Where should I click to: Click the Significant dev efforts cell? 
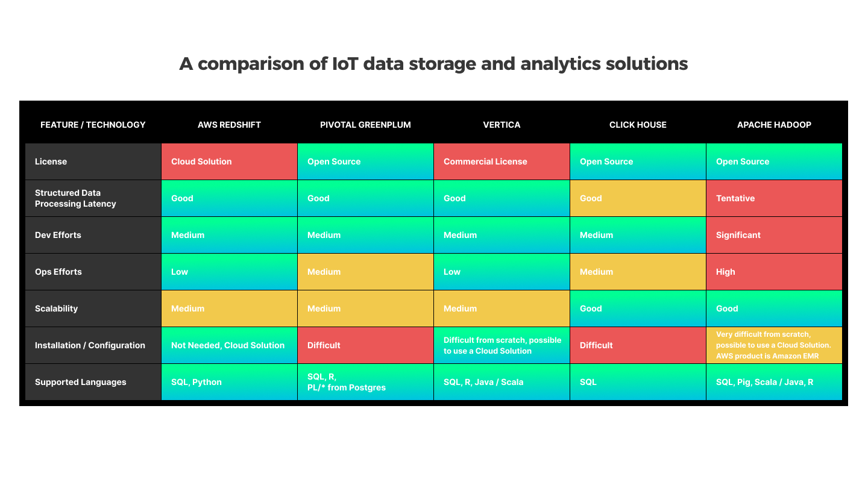(x=774, y=235)
